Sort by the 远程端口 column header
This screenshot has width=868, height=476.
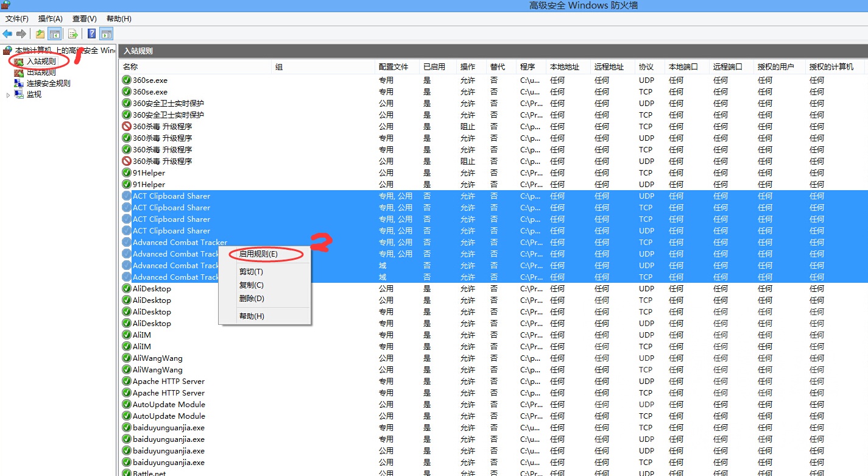coord(732,66)
